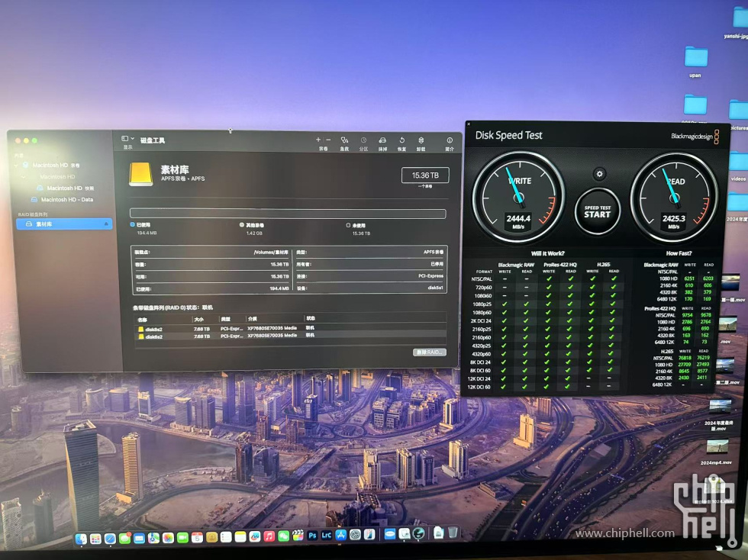
Task: Open WeChat in the Dock
Action: tap(283, 536)
